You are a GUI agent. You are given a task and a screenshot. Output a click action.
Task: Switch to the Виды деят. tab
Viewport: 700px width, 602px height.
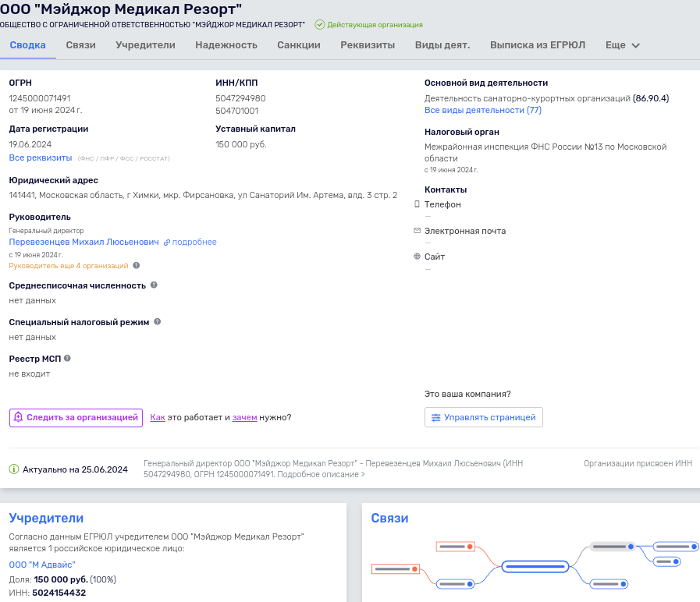442,45
